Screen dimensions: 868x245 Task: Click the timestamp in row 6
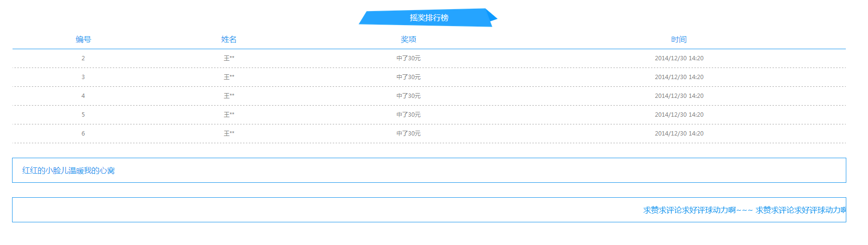click(679, 134)
